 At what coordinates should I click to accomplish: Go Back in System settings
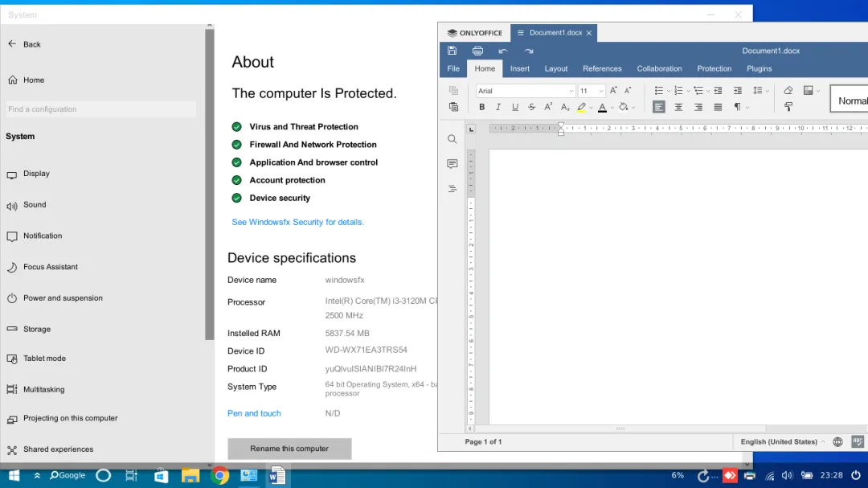(x=24, y=44)
